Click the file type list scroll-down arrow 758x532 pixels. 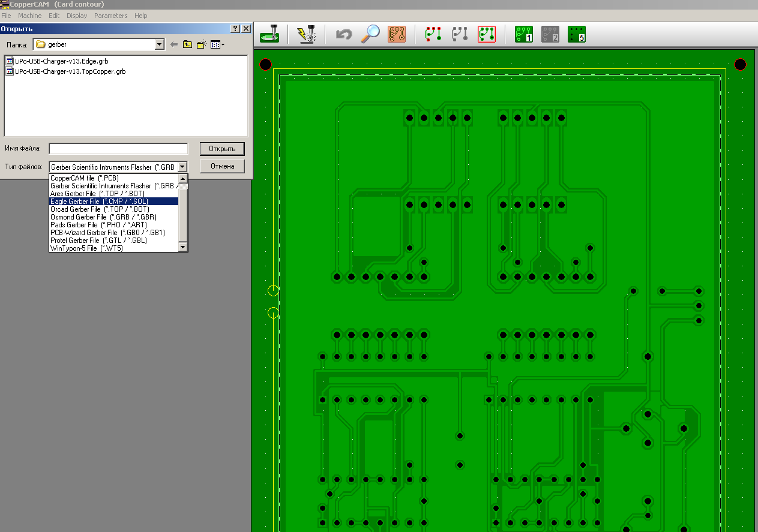(183, 247)
